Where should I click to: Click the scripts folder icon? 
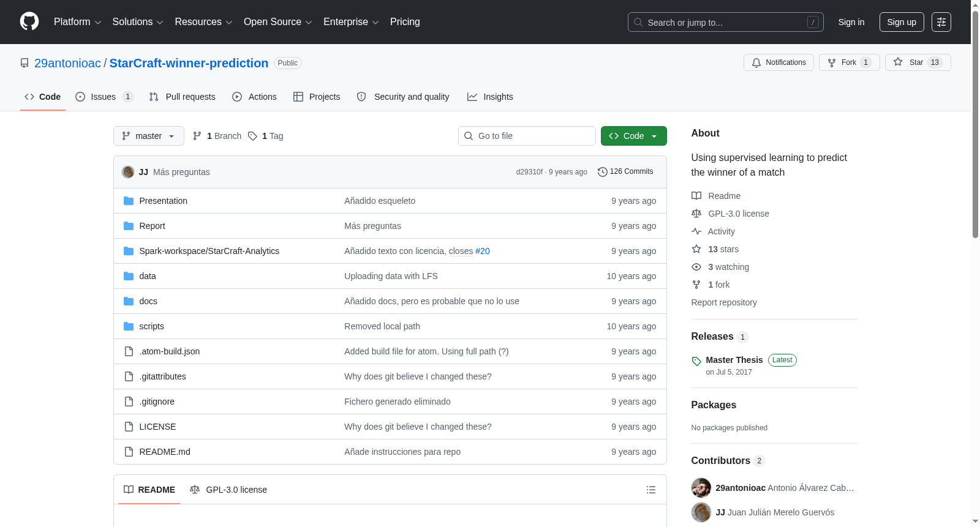click(x=129, y=326)
